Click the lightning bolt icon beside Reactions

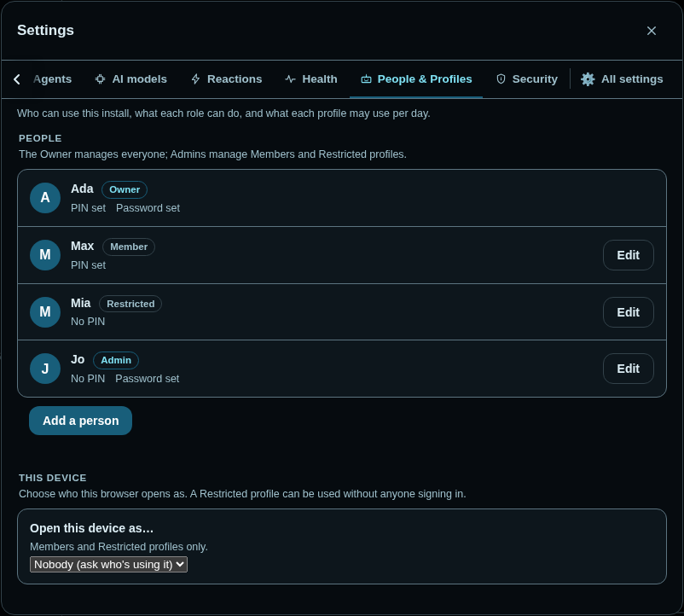tap(195, 79)
